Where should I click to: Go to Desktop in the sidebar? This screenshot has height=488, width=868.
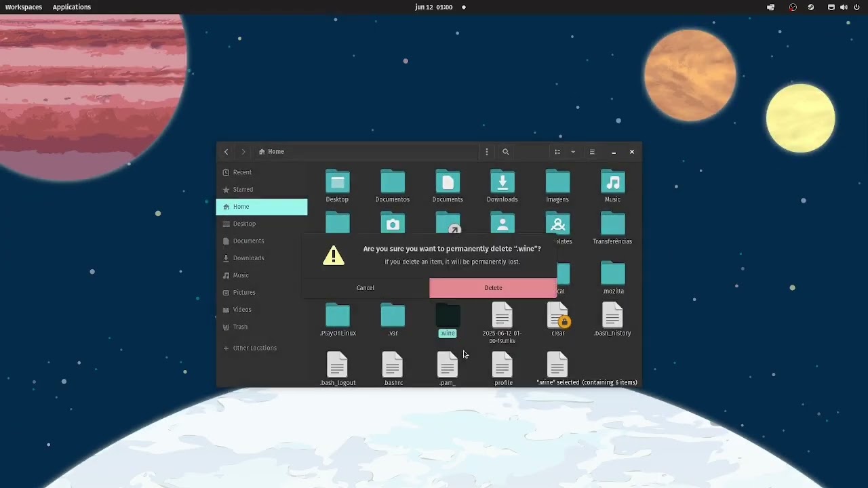click(262, 224)
